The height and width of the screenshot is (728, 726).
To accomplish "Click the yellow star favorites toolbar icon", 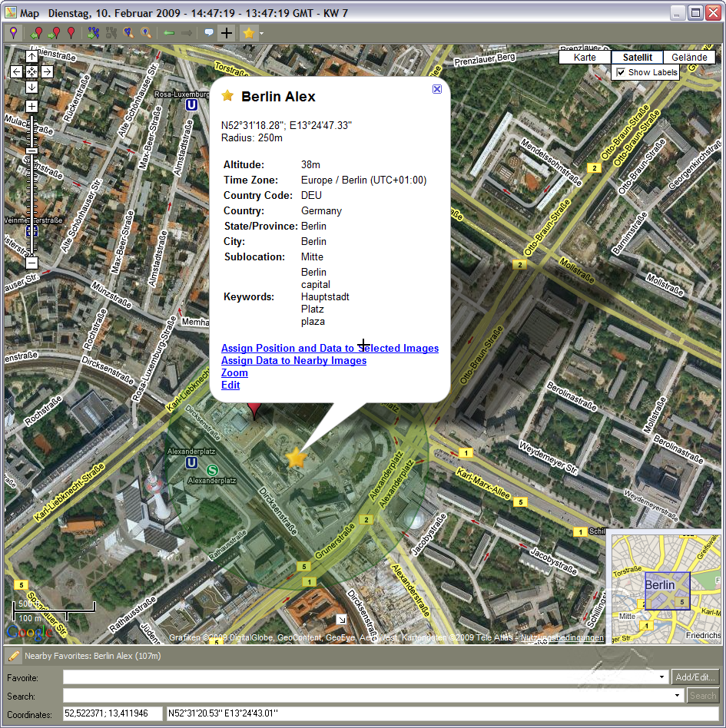I will click(248, 33).
